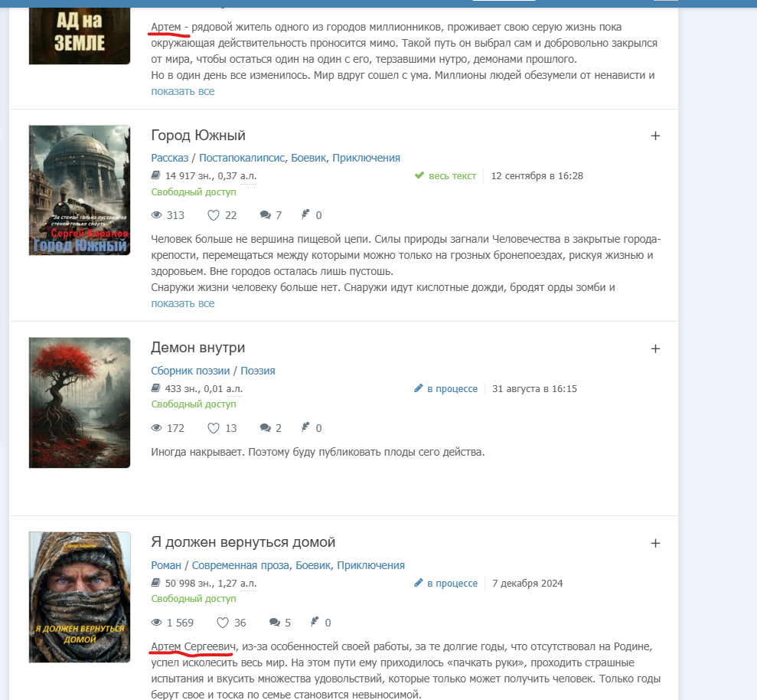Select Приключения under Я должен вернуться домой

pos(370,565)
